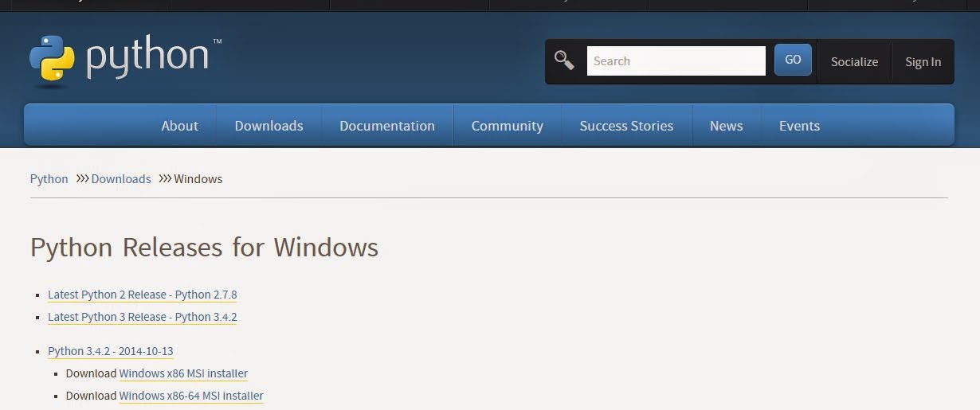Open the Sign In link
The width and height of the screenshot is (980, 410).
click(923, 61)
